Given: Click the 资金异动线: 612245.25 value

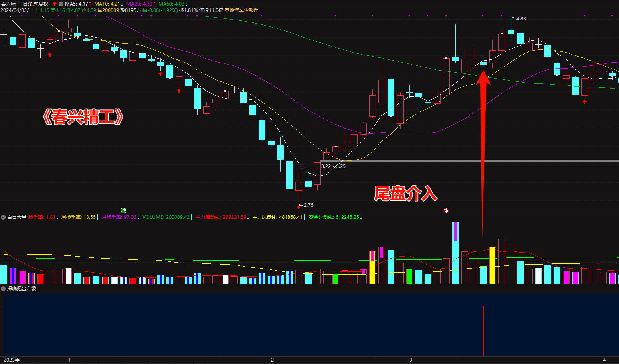Looking at the screenshot, I should click(x=334, y=217).
